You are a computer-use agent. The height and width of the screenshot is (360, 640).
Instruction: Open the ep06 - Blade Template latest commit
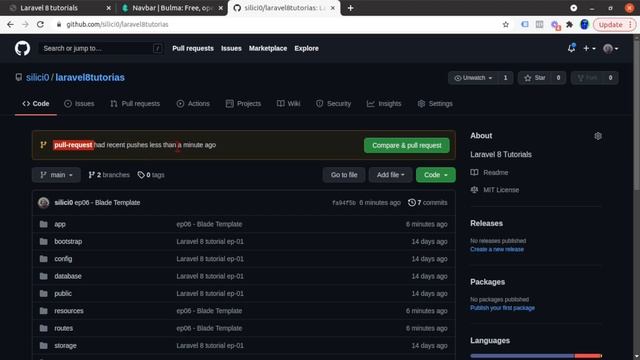point(107,203)
